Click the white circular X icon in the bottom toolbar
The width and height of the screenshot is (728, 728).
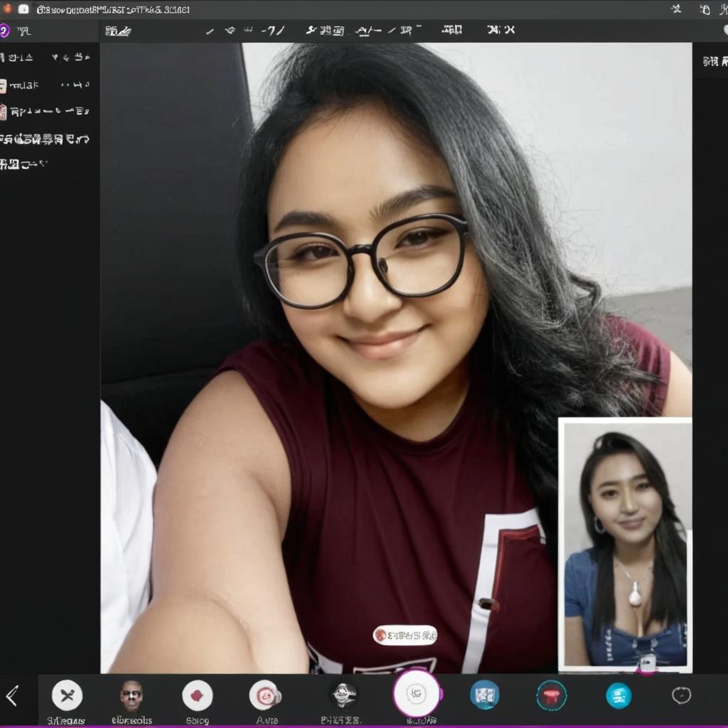(67, 695)
